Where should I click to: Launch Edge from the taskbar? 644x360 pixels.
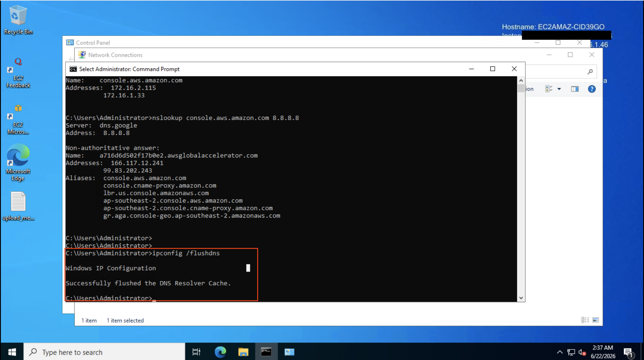[220, 351]
